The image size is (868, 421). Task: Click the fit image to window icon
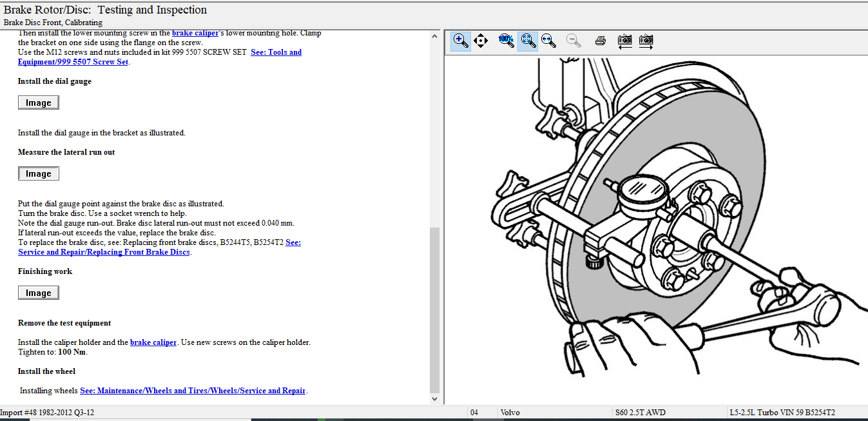tap(528, 41)
